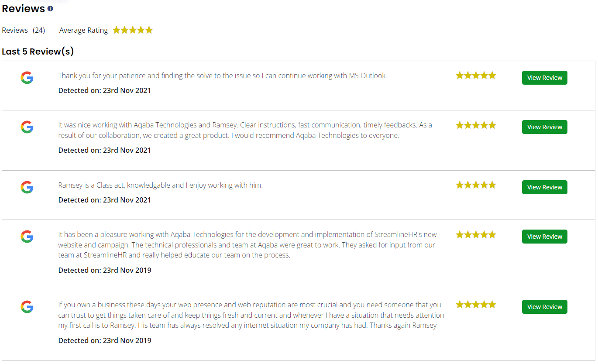Open View Review for the MS Outlook review
Screen dimensions: 598x364
(x=545, y=78)
